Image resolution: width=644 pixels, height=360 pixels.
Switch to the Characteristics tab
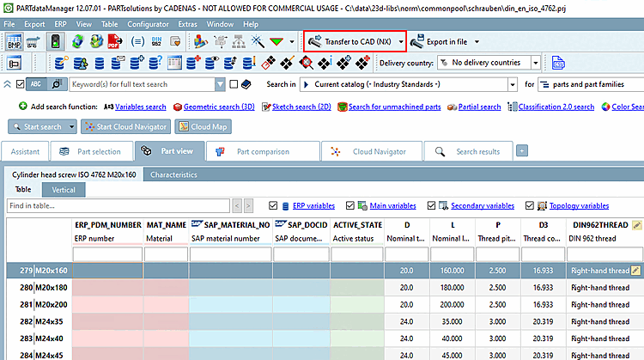(173, 174)
